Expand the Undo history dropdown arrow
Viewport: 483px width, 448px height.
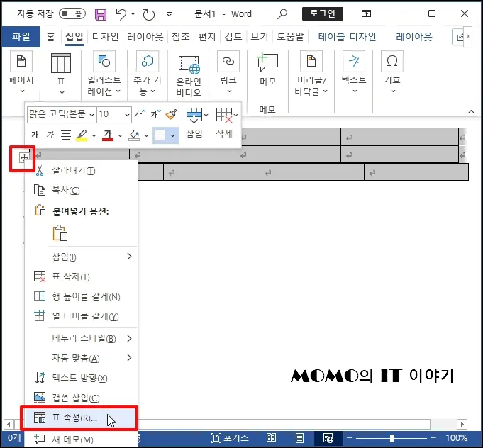click(x=133, y=13)
